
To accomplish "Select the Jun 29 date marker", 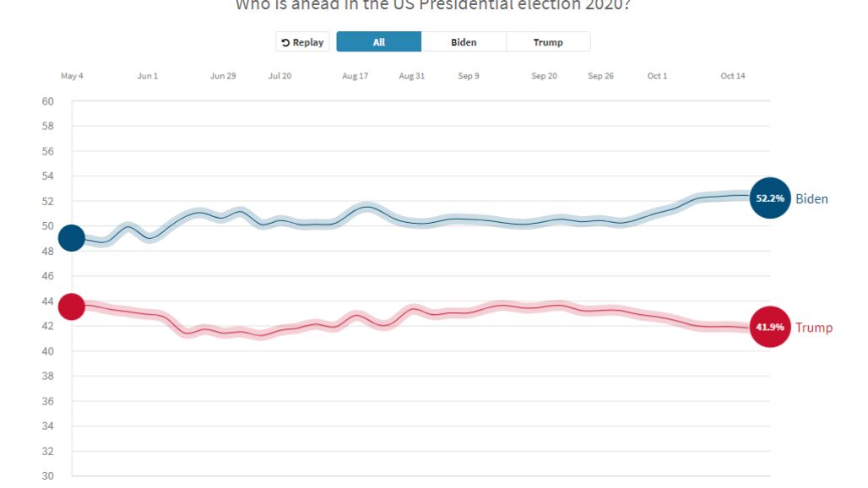I will point(223,76).
